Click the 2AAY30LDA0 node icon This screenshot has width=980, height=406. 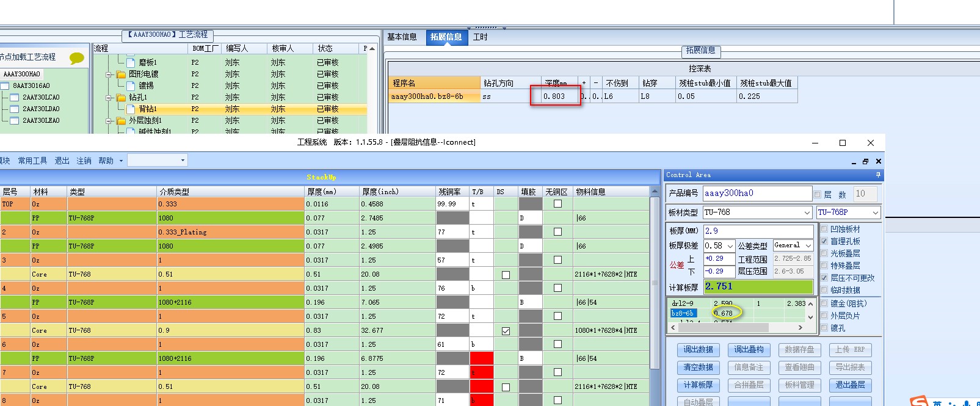15,109
